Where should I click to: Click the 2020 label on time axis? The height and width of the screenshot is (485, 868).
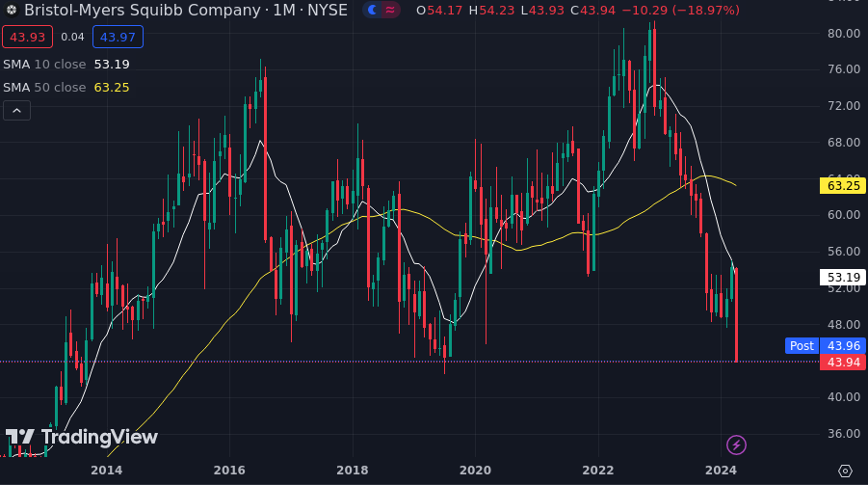[475, 471]
